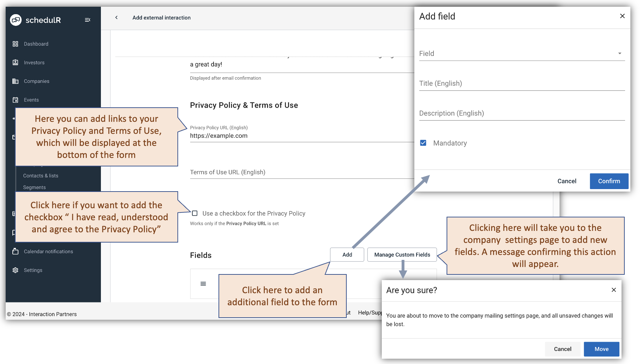Open Contacts & lists from the sidebar
641x364 pixels.
(41, 176)
